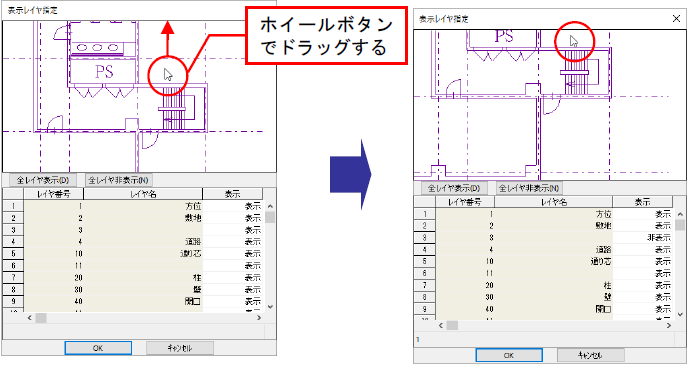Toggle 表示 cell for 通り芯 layer in left table
Screen dimensions: 689x366
tap(232, 254)
